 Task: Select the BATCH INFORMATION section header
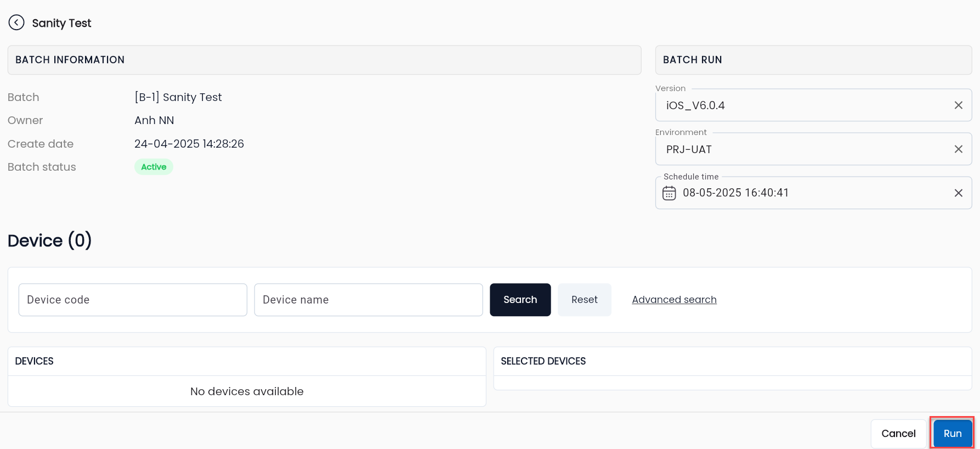click(324, 60)
